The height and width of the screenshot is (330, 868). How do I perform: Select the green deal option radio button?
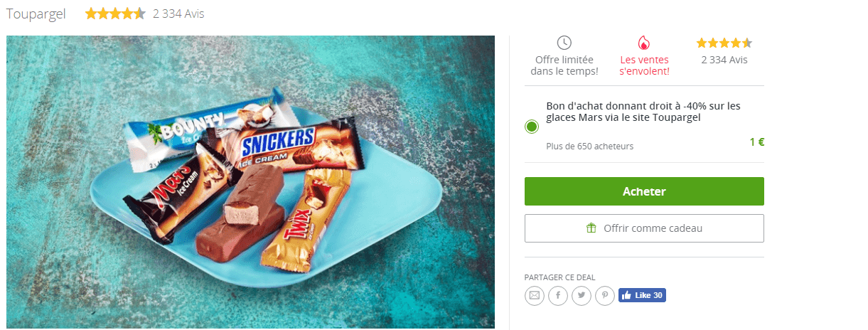click(532, 127)
